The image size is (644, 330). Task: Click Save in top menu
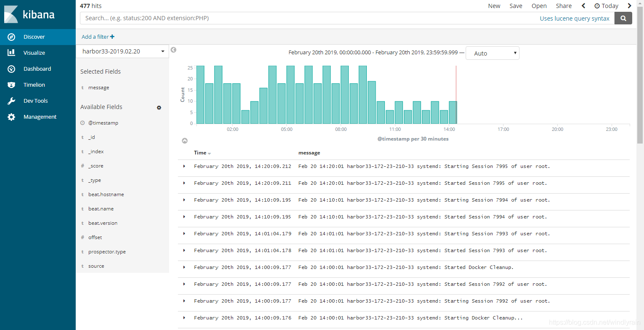point(516,6)
